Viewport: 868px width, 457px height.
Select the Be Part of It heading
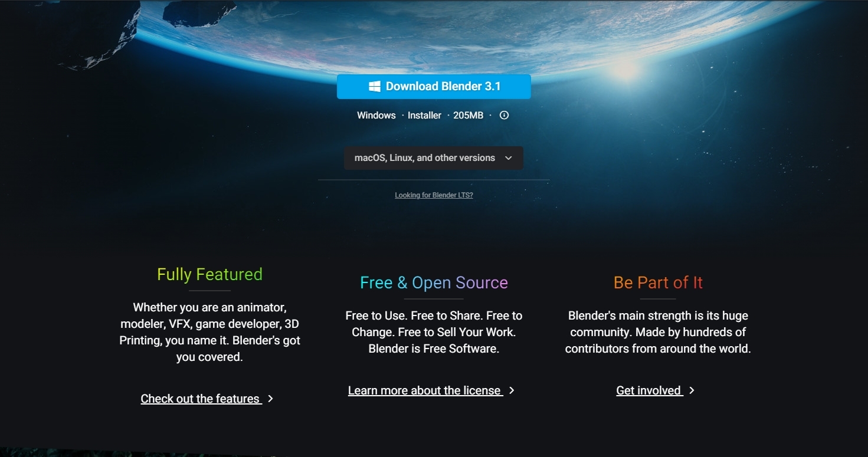point(658,282)
